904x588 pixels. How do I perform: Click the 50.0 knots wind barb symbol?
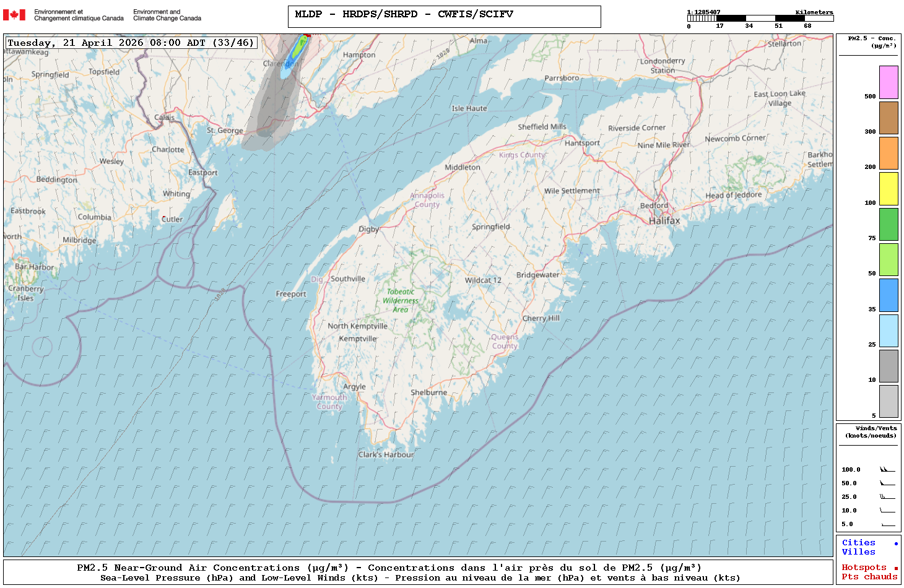(887, 483)
